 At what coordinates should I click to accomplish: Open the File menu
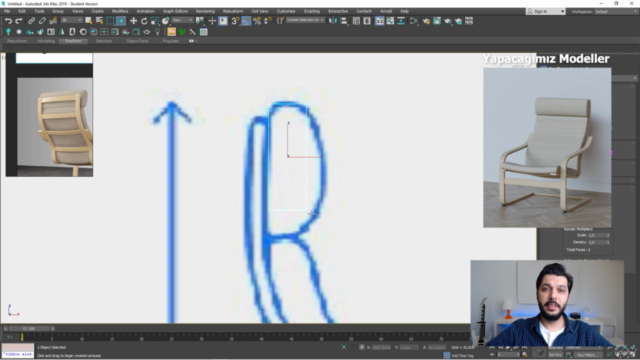point(7,11)
